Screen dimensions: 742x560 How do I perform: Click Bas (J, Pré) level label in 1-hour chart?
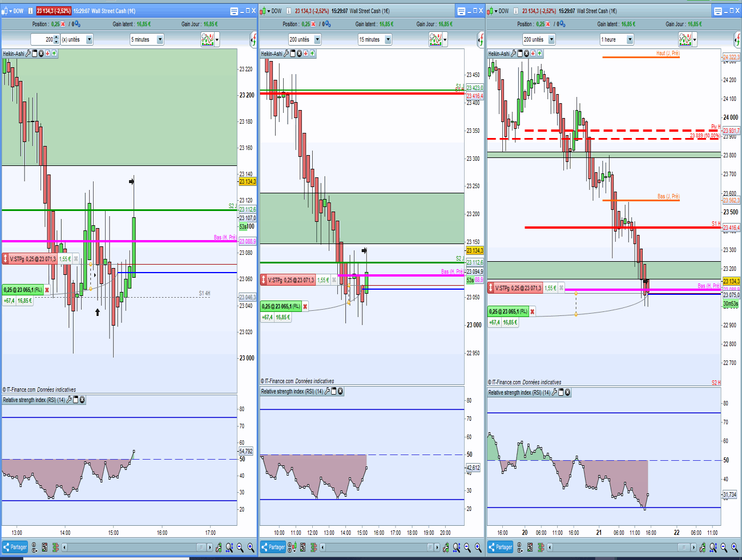(668, 196)
